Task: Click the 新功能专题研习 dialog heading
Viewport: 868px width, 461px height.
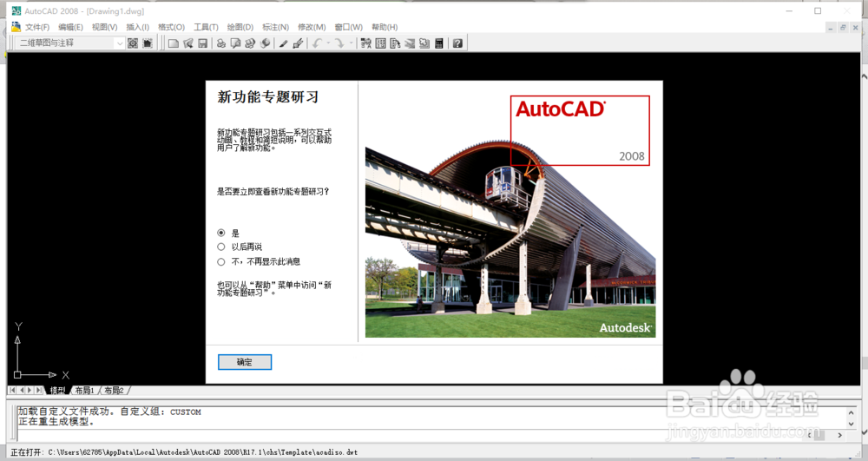Action: [268, 97]
